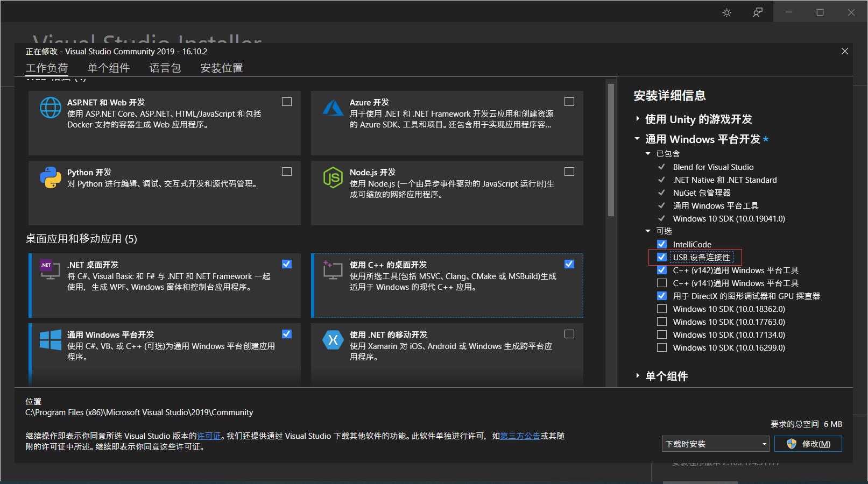868x484 pixels.
Task: Collapse the 可选 optional components list
Action: (x=648, y=231)
